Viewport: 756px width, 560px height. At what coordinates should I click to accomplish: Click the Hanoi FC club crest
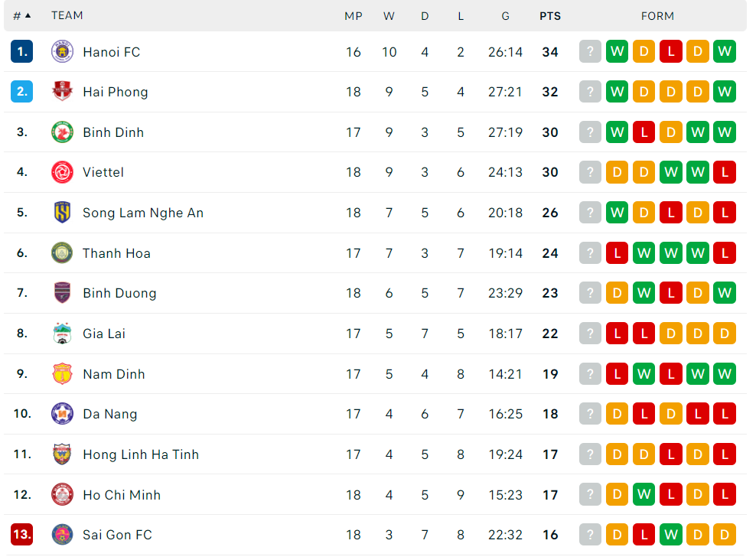[x=62, y=51]
